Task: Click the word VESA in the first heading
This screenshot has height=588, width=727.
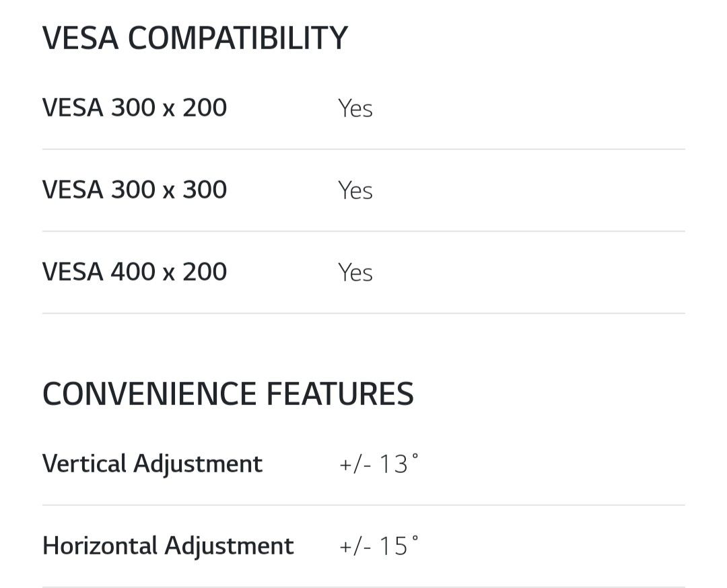Action: tap(80, 38)
